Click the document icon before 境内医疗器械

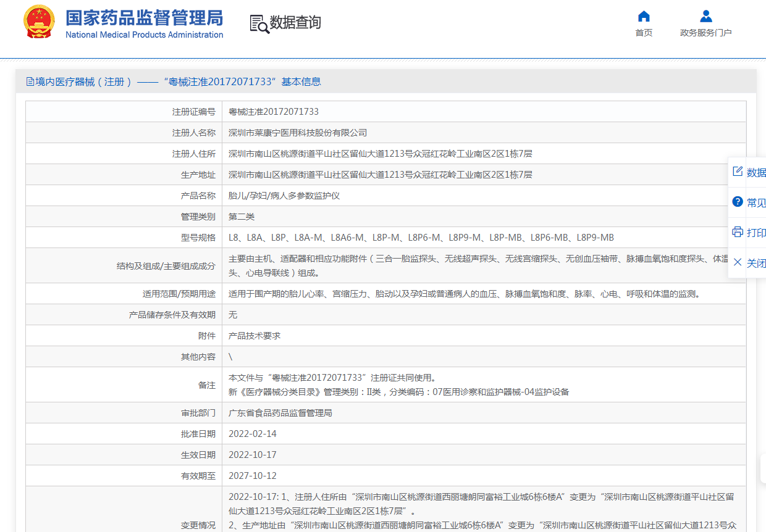tap(30, 81)
